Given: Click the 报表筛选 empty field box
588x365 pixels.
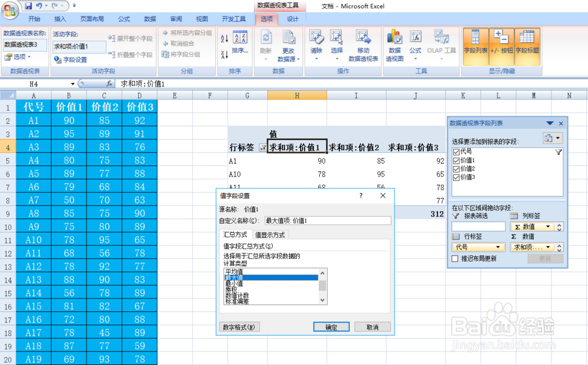Looking at the screenshot, I should (479, 227).
